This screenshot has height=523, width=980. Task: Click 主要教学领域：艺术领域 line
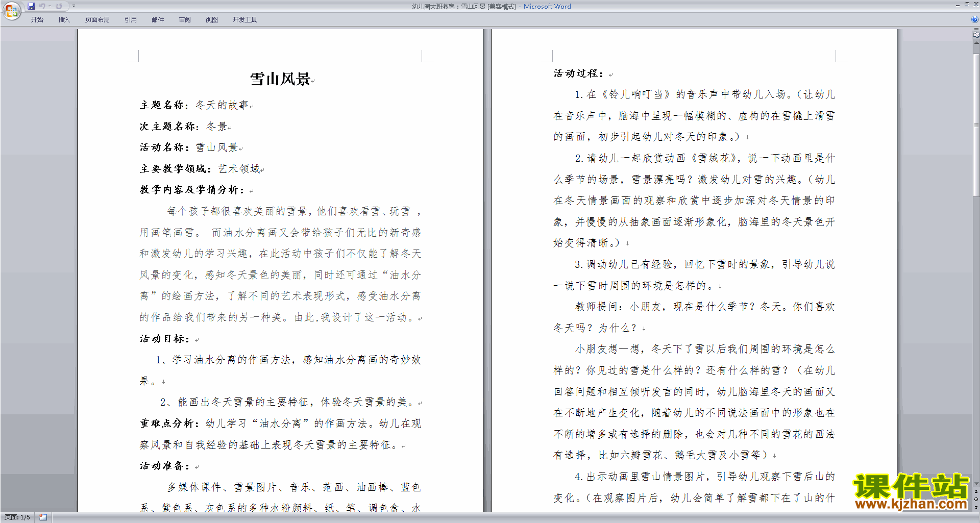200,169
